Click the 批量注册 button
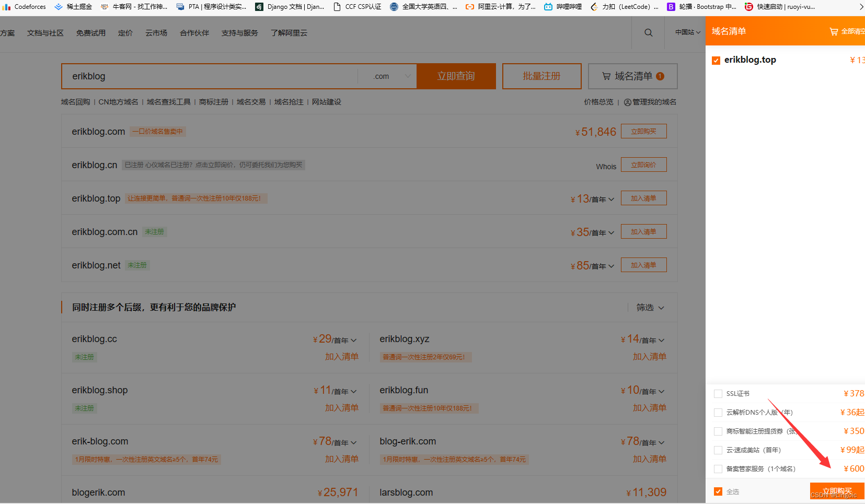The image size is (865, 504). pyautogui.click(x=541, y=76)
